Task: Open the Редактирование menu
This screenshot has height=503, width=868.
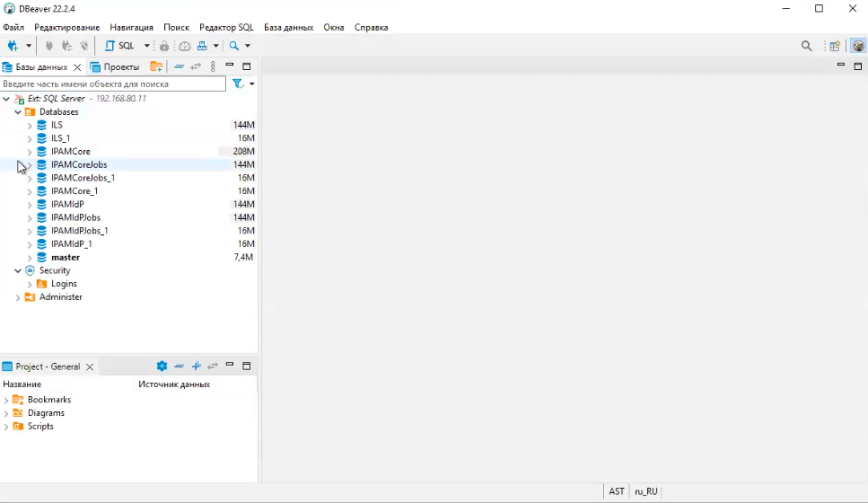Action: click(x=67, y=27)
